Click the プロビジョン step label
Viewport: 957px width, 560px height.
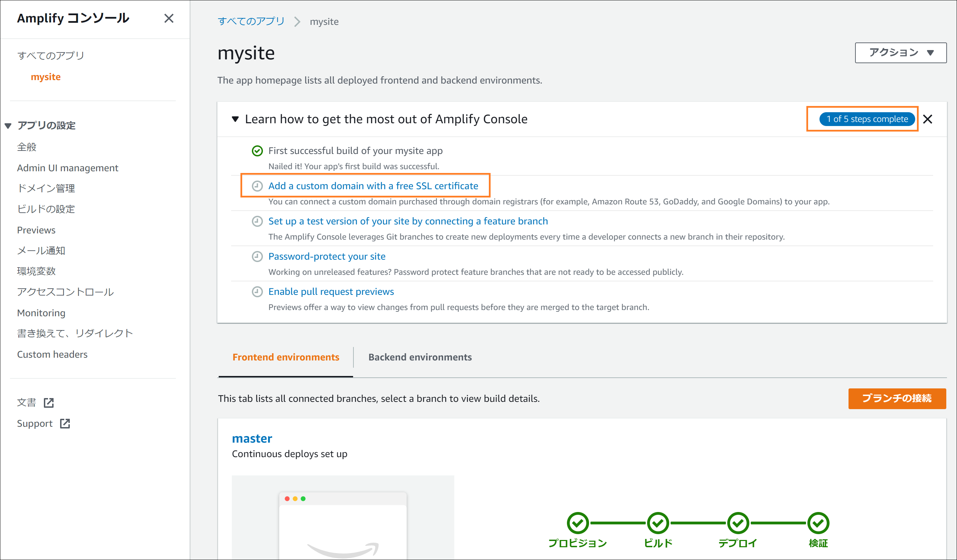[578, 543]
